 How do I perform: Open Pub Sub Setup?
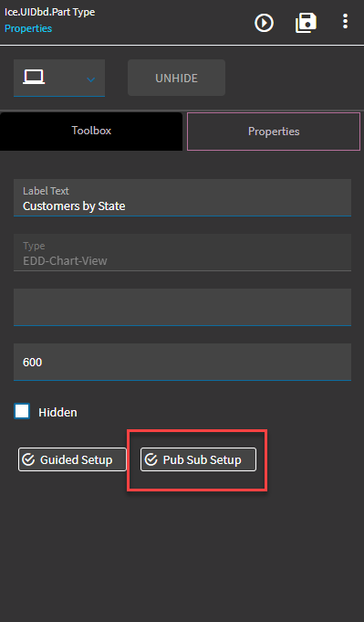(198, 459)
